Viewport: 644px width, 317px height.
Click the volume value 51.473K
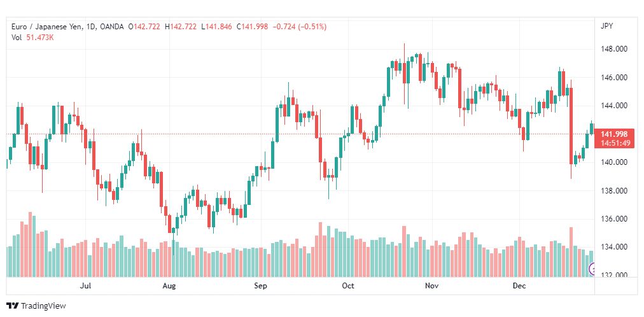39,37
